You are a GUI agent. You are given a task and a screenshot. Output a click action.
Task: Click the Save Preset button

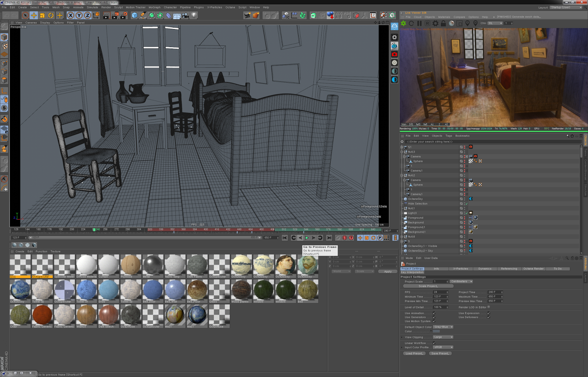440,353
